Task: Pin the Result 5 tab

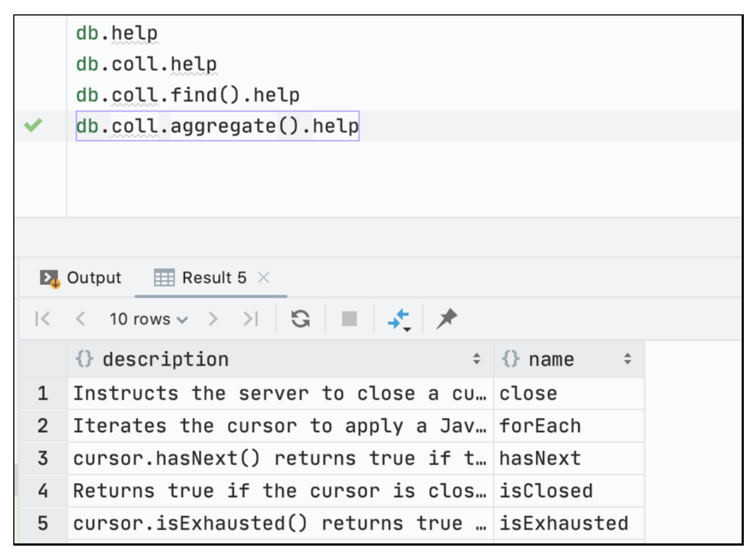Action: click(x=446, y=319)
